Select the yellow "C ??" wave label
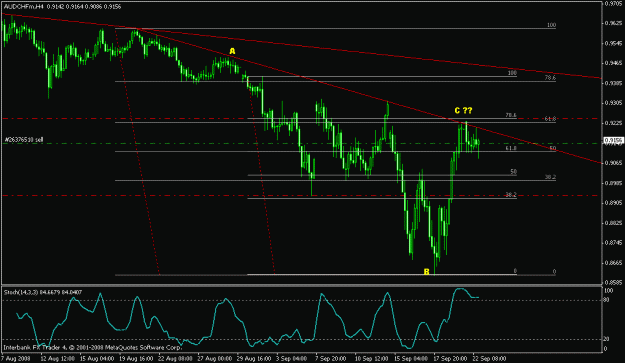 coord(463,110)
